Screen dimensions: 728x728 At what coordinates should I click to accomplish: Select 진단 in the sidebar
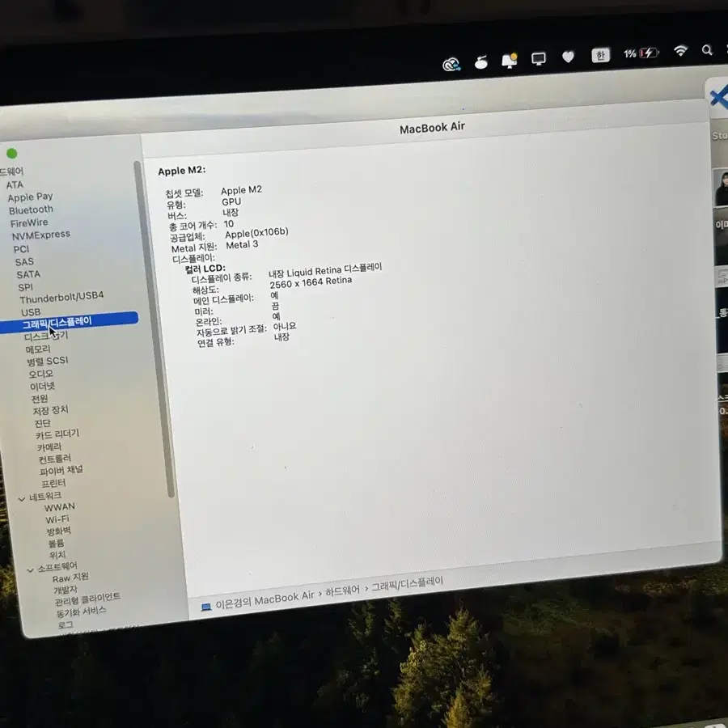(42, 423)
